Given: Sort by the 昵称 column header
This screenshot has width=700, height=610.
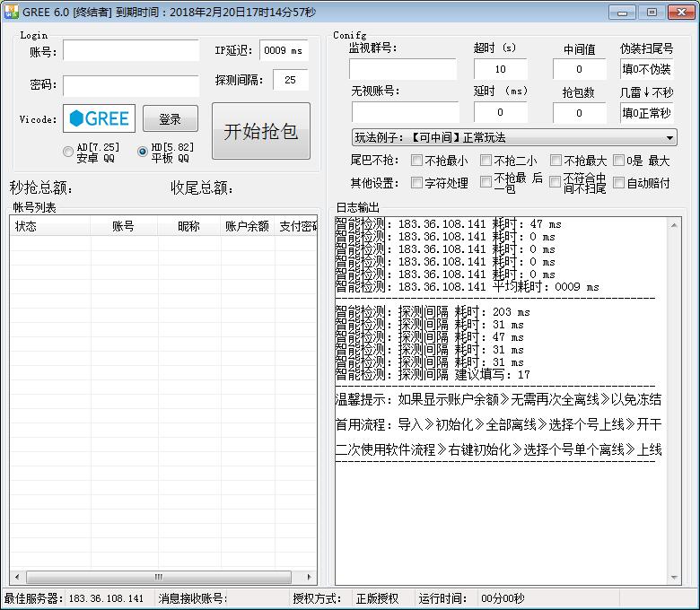Looking at the screenshot, I should [188, 226].
